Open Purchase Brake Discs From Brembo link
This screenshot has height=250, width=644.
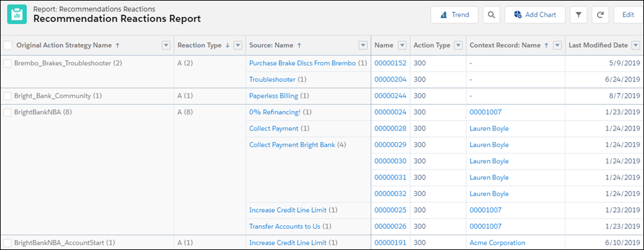point(302,63)
